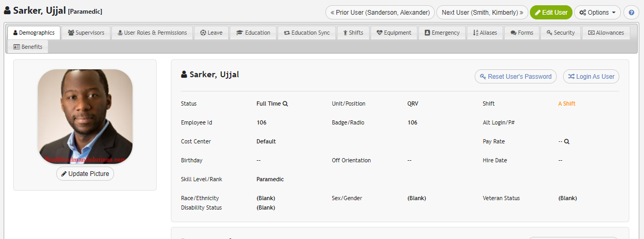Click the gears icon on Options button
Image resolution: width=644 pixels, height=239 pixels.
coord(582,12)
